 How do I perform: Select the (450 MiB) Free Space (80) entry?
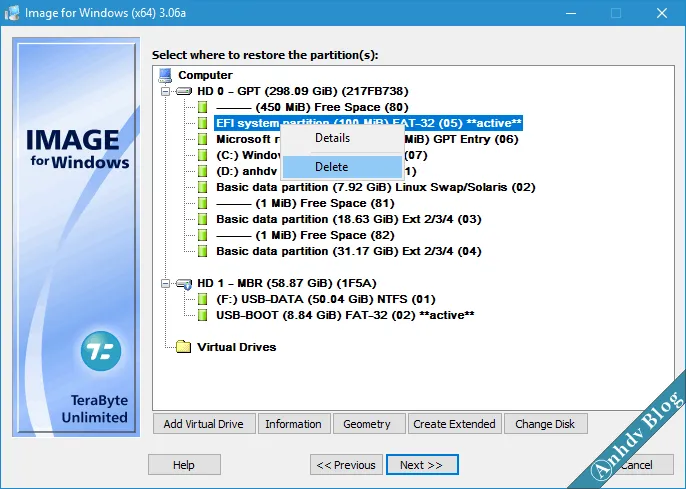point(312,107)
